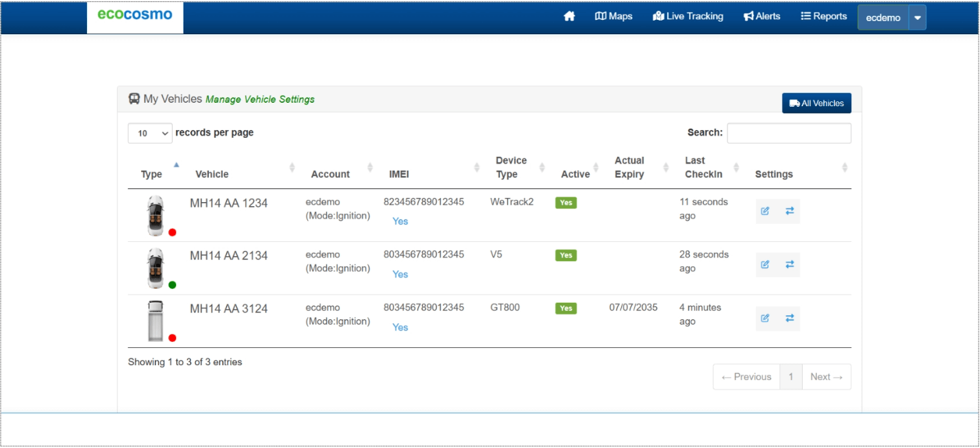This screenshot has width=980, height=448.
Task: Focus the Search input field
Action: (x=788, y=134)
